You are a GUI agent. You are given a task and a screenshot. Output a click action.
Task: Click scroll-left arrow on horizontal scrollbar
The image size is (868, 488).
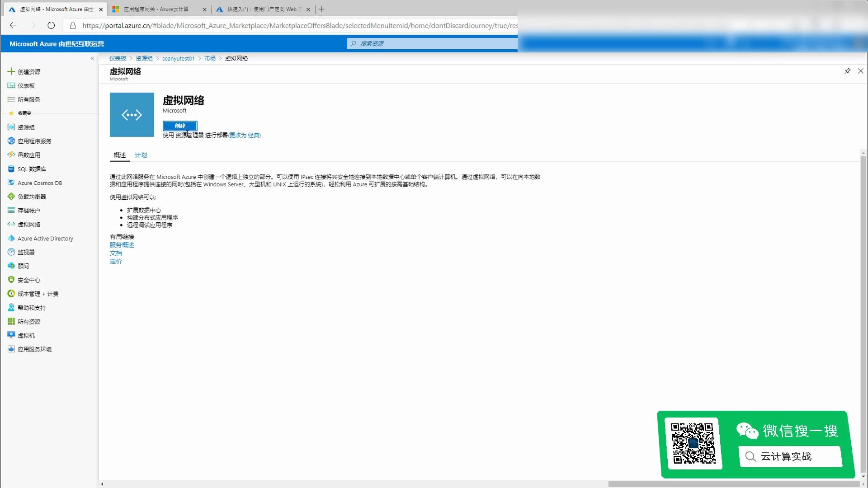pos(102,484)
